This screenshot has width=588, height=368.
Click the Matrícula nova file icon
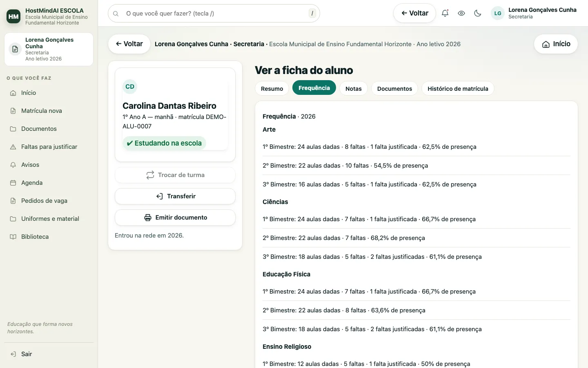tap(13, 111)
